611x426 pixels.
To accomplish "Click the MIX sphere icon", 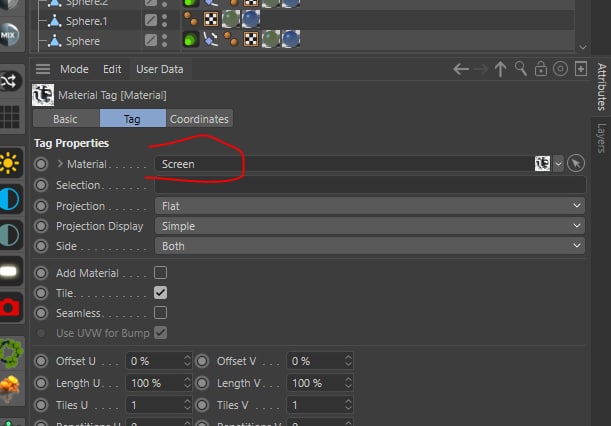I will pos(9,35).
